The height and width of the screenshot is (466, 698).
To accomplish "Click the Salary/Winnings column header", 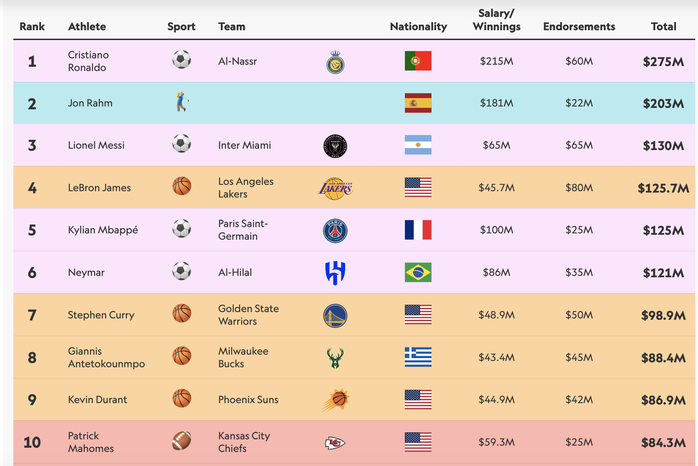I will (496, 20).
